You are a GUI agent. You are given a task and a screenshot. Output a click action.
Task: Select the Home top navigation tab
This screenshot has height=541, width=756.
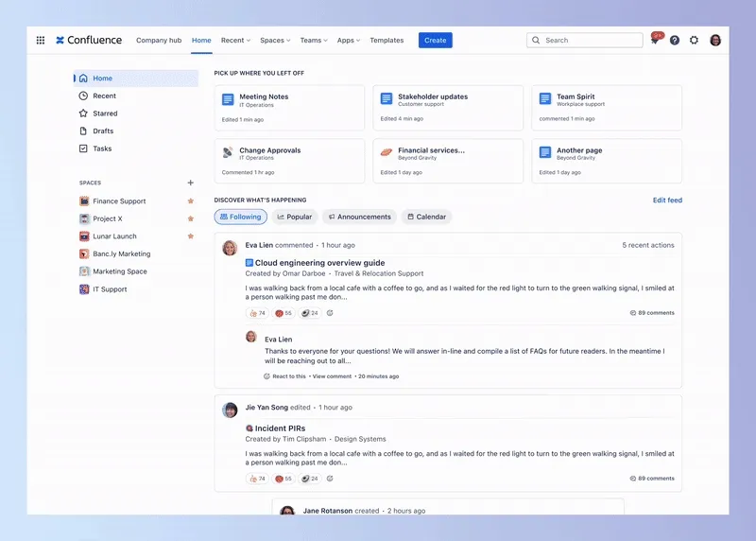click(x=201, y=40)
